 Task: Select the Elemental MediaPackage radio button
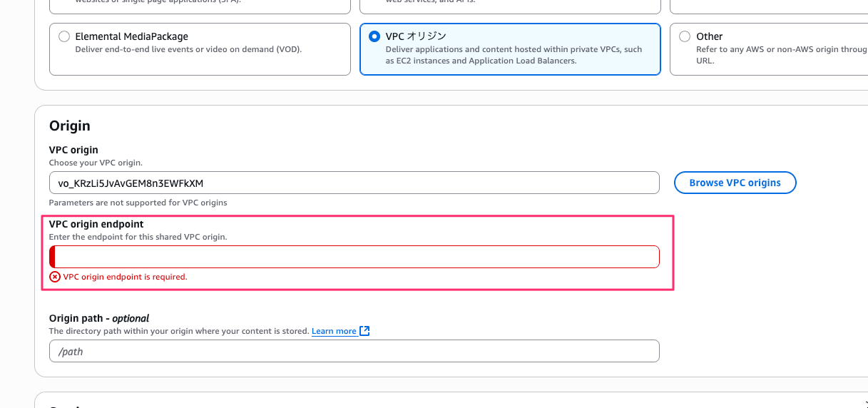click(64, 36)
